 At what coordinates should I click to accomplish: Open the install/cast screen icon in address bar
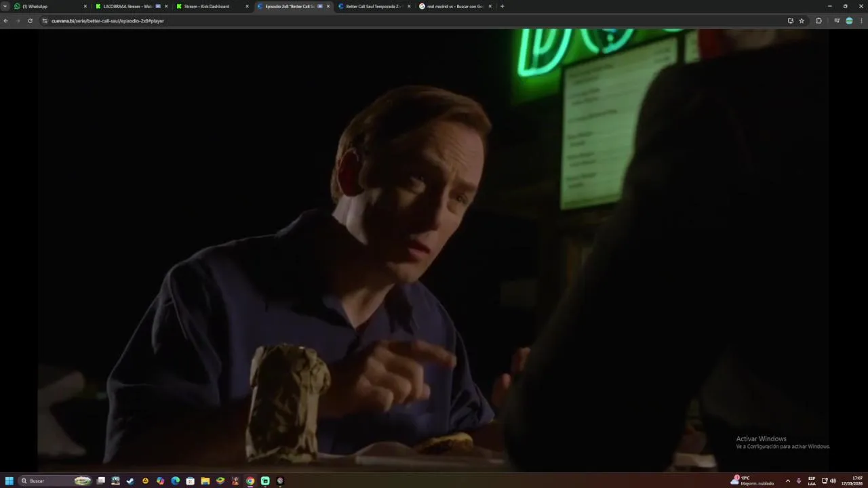tap(790, 21)
